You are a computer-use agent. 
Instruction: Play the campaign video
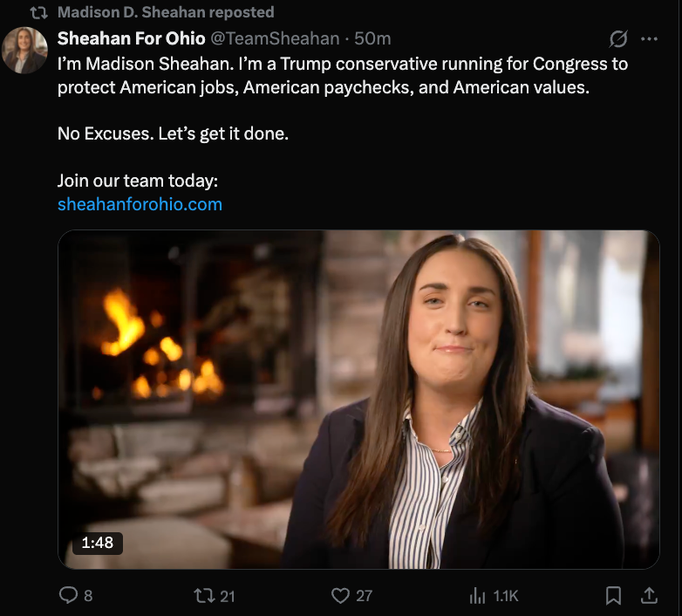pyautogui.click(x=358, y=399)
